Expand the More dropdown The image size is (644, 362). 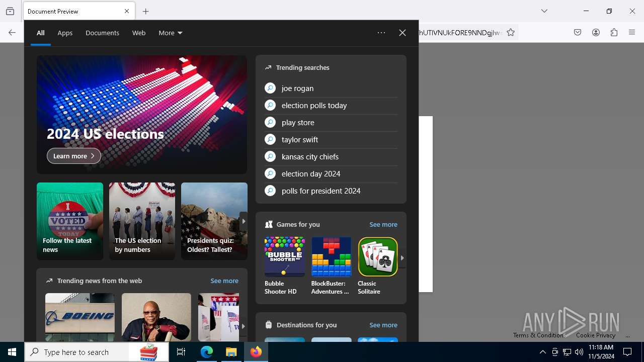click(171, 33)
